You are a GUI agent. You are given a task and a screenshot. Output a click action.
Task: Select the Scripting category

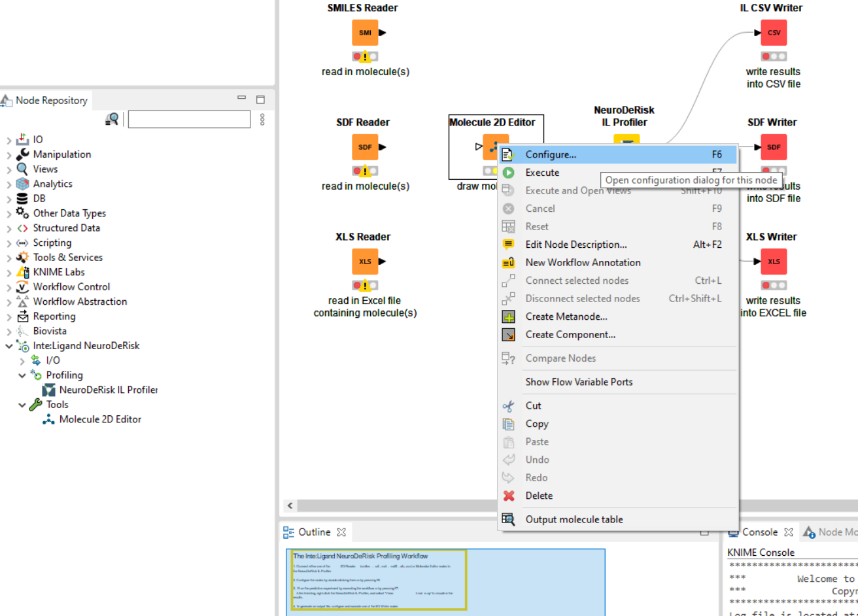[x=52, y=243]
